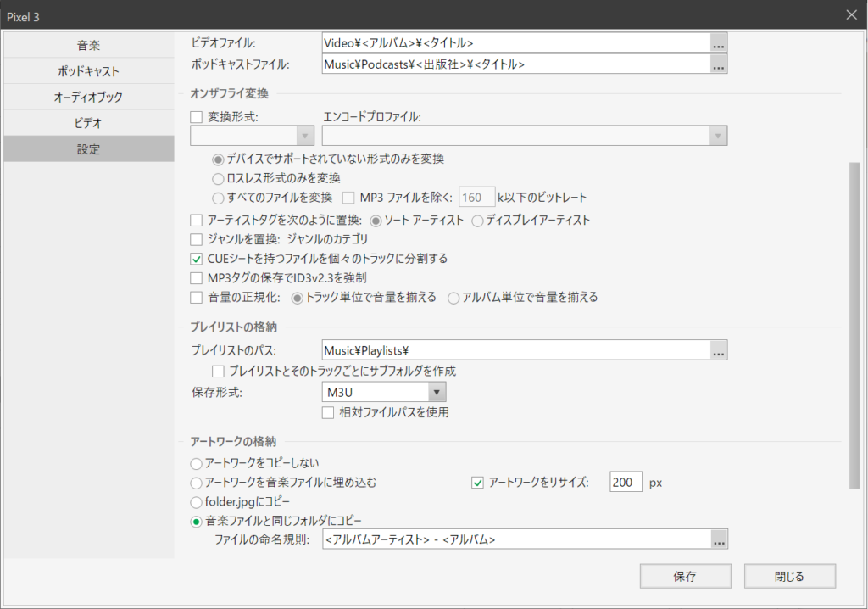The height and width of the screenshot is (609, 868).
Task: Choose ソート アーティスト radio option
Action: [x=376, y=221]
